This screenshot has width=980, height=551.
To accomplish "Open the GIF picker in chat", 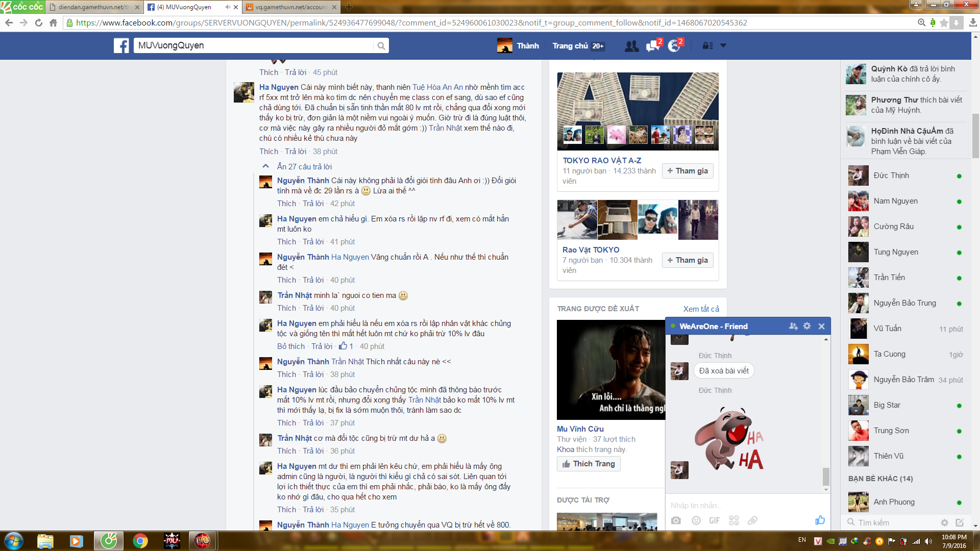I will 714,520.
